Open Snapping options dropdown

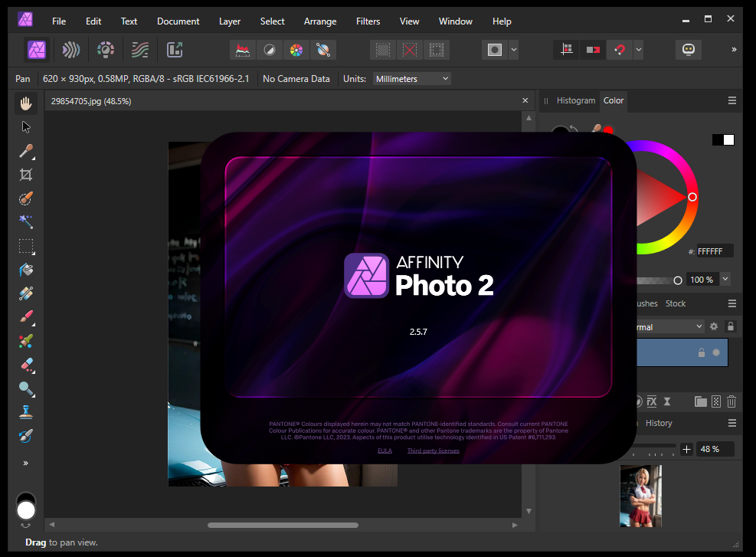pos(638,50)
